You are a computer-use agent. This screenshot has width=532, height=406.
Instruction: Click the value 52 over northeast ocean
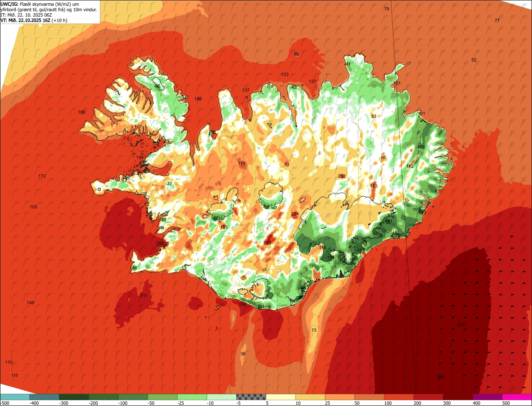474,60
